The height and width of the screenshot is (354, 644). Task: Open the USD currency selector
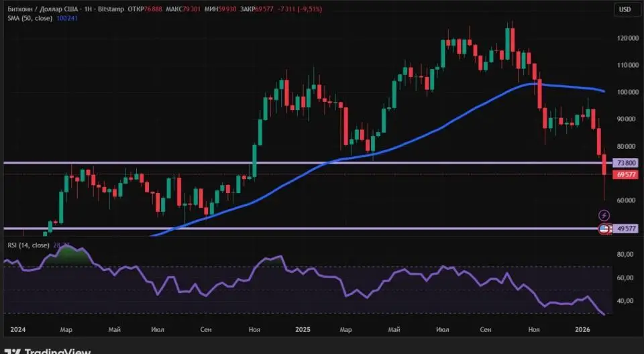click(x=624, y=9)
